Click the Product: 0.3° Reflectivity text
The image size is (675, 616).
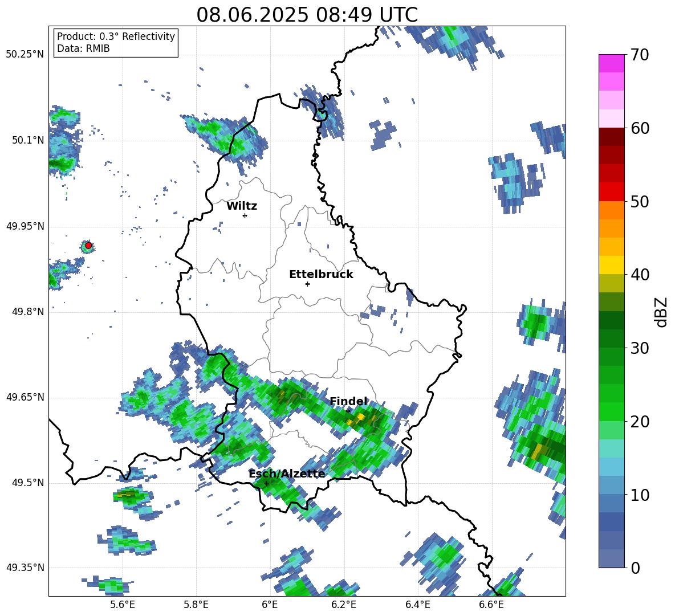click(116, 36)
